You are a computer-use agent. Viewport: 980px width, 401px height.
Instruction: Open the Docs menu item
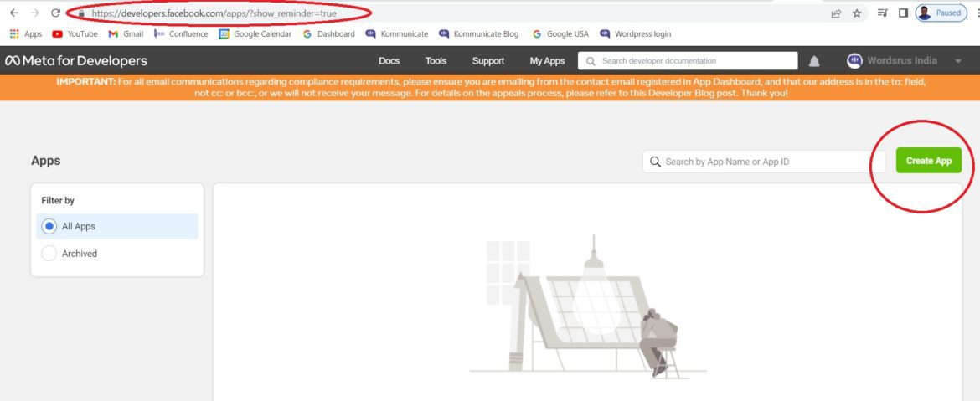point(389,61)
